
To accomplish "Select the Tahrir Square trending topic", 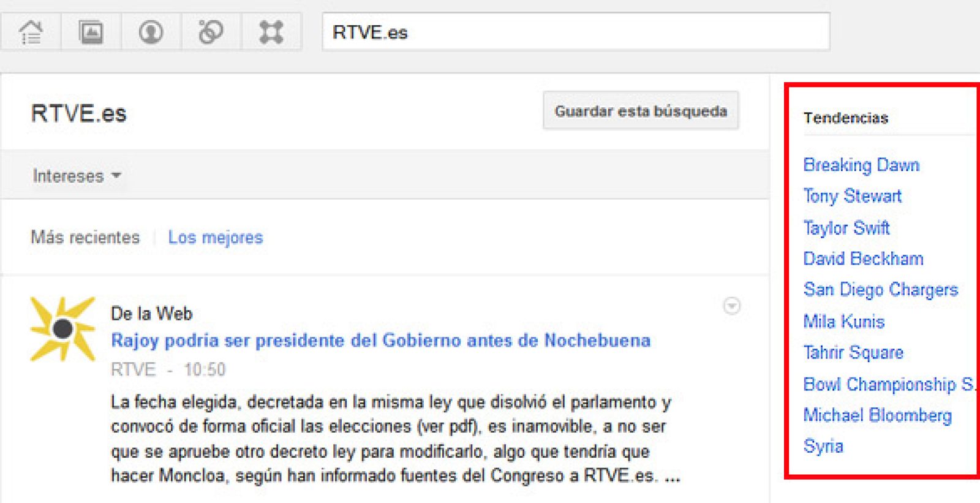I will click(x=853, y=353).
